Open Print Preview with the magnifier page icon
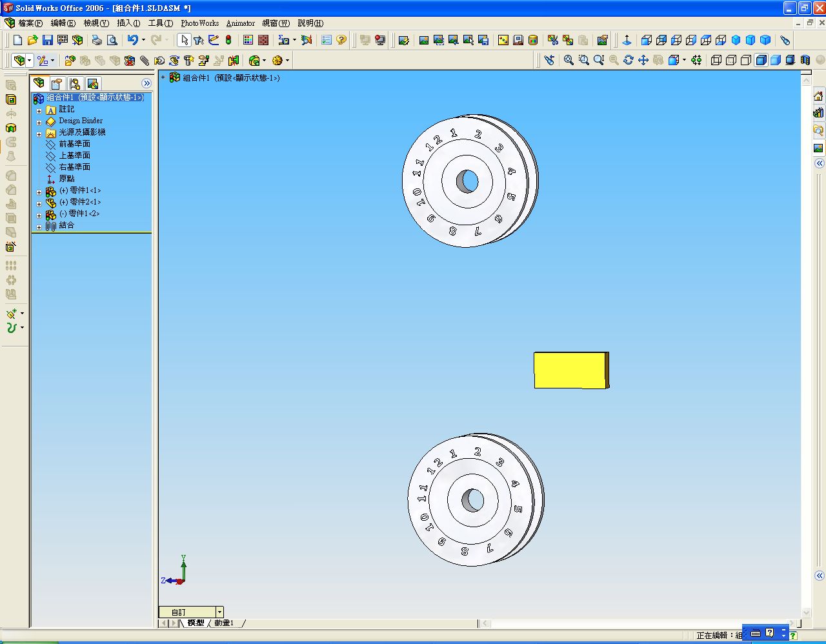The width and height of the screenshot is (826, 644). click(112, 40)
